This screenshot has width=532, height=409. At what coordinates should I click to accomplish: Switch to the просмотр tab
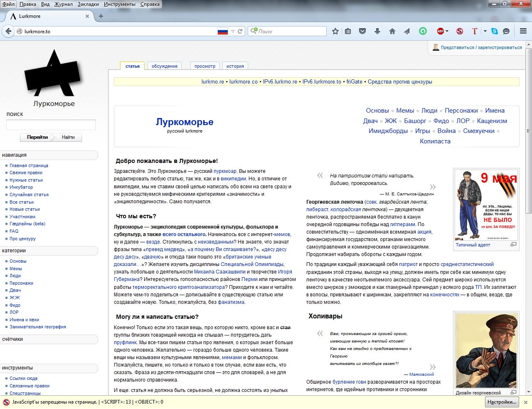(205, 66)
